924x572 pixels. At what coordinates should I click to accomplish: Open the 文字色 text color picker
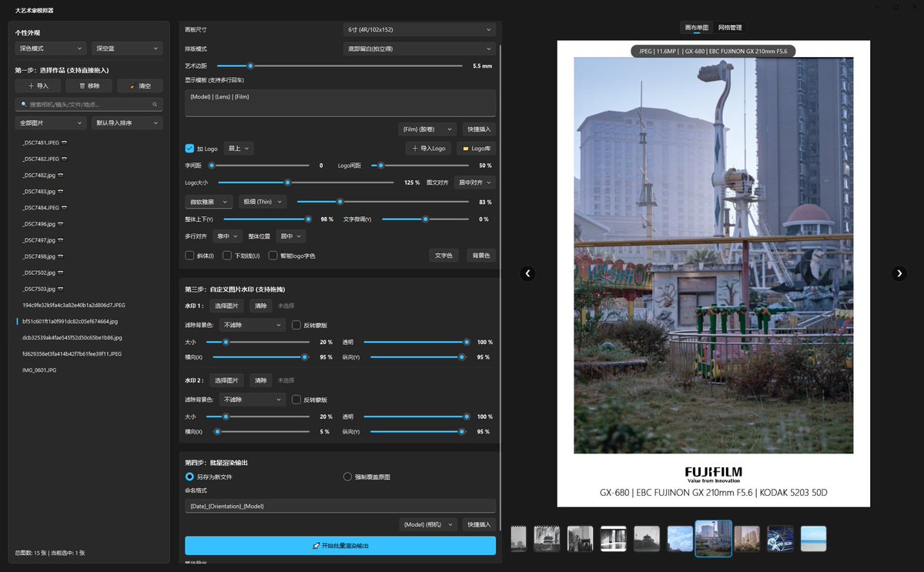(x=444, y=256)
